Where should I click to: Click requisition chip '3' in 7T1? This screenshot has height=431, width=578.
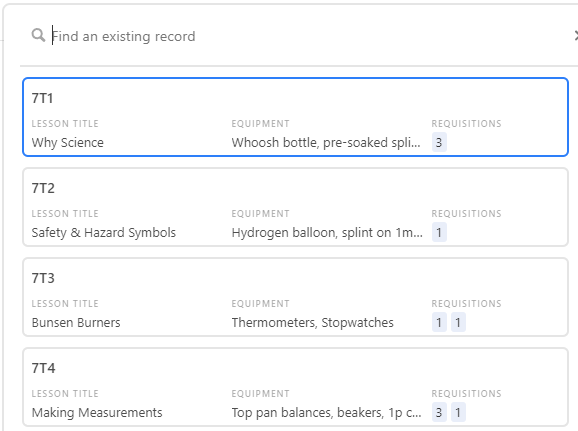pos(439,142)
